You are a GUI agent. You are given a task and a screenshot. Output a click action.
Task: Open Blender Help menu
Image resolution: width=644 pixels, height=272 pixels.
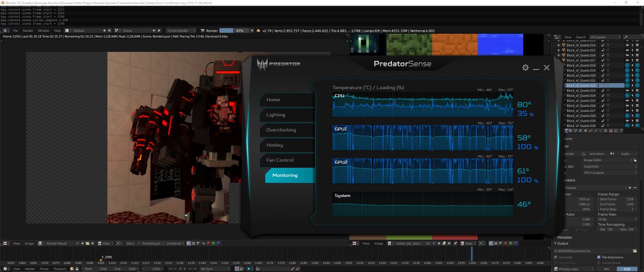(x=57, y=31)
